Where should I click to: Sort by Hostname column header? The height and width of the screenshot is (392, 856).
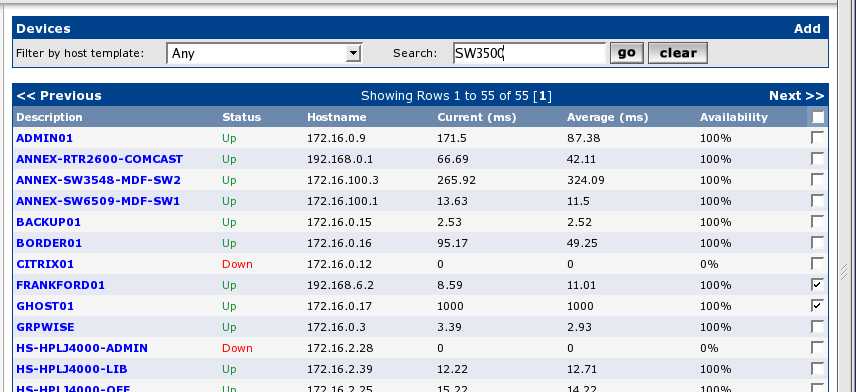[x=336, y=117]
